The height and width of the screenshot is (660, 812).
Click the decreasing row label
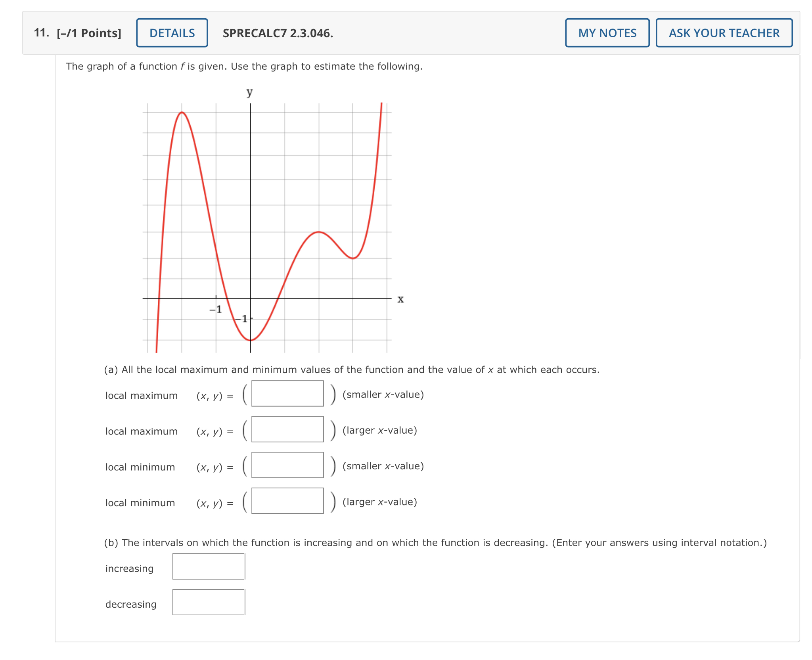point(130,604)
